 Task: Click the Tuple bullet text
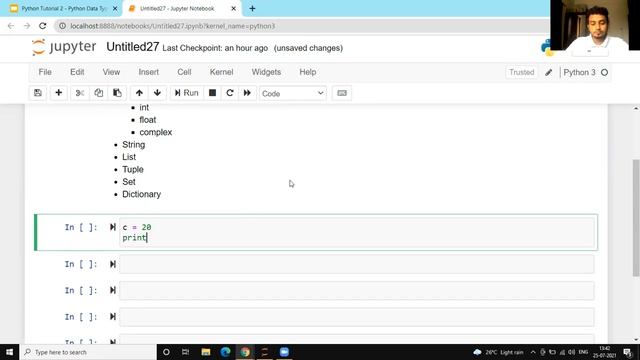tap(133, 169)
